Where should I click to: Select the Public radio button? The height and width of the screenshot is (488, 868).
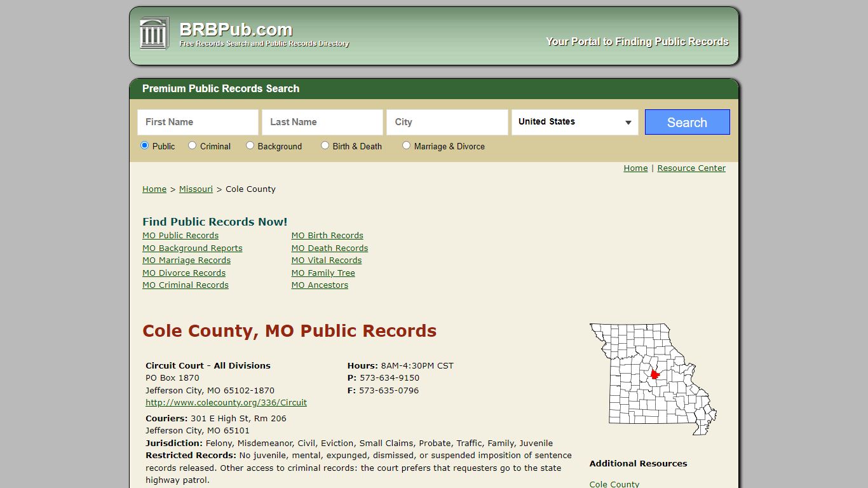pyautogui.click(x=144, y=146)
